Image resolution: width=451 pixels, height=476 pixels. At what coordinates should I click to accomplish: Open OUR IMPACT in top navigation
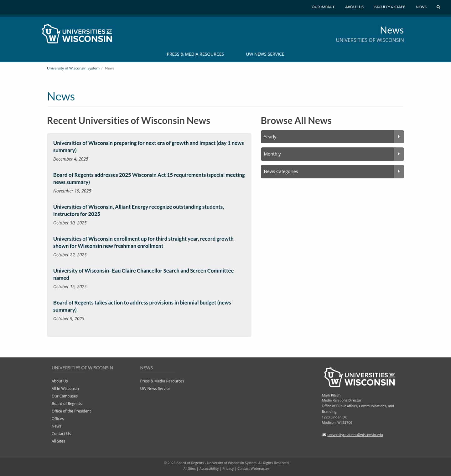click(323, 7)
